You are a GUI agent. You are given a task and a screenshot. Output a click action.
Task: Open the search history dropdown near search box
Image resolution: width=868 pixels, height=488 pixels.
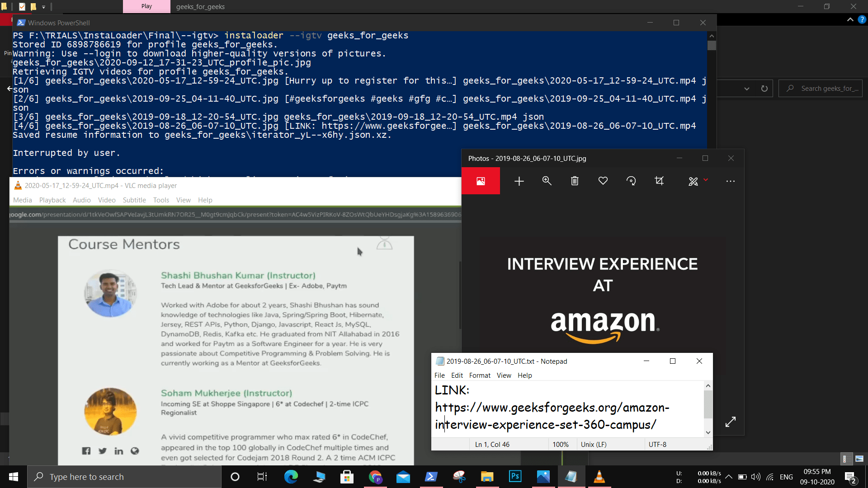click(x=746, y=89)
